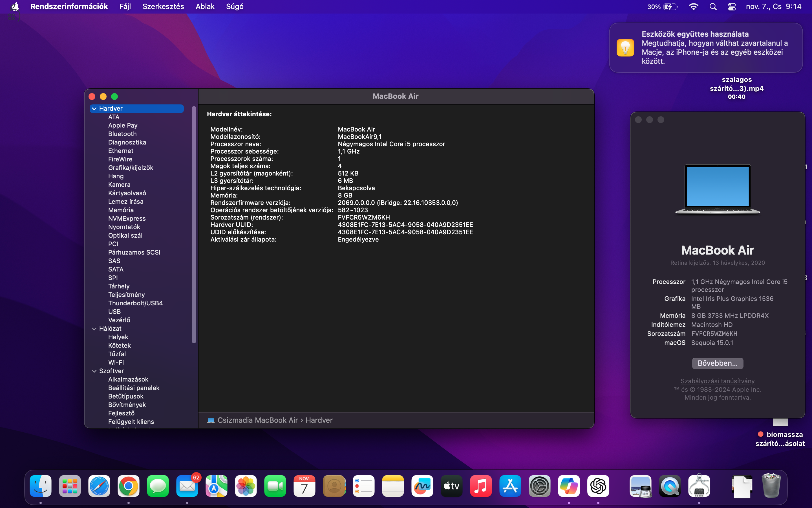Select USB in the sidebar
The height and width of the screenshot is (508, 812).
[x=114, y=312]
